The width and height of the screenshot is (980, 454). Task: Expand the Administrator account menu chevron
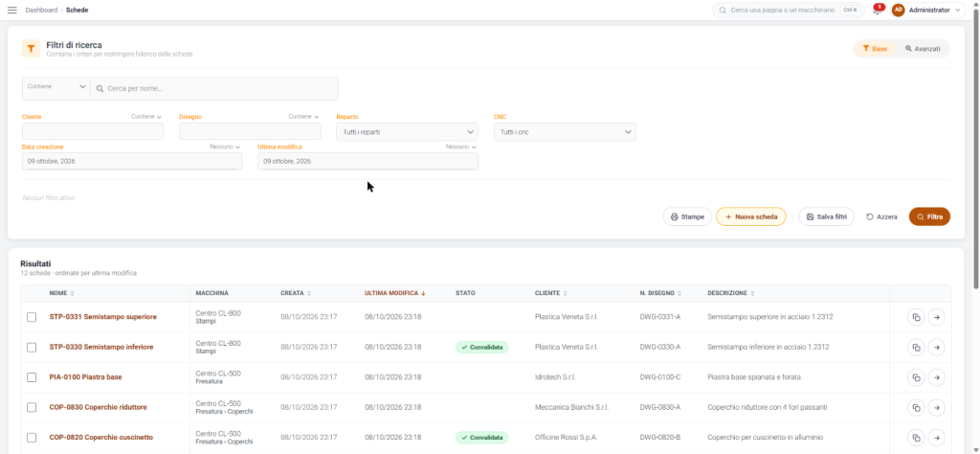tap(957, 10)
